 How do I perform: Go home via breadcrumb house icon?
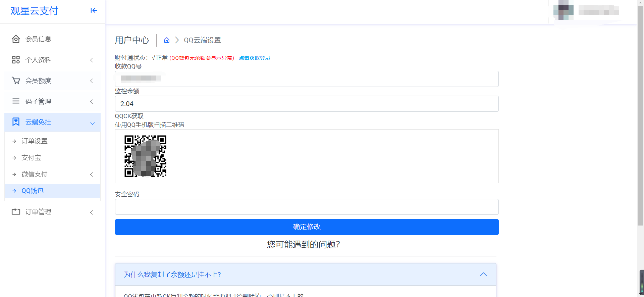(x=167, y=40)
